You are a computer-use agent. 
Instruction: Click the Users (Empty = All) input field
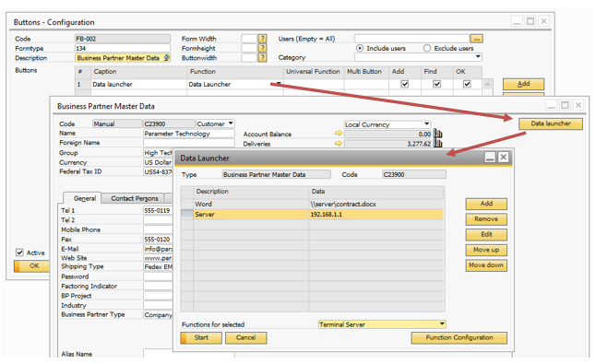point(411,39)
